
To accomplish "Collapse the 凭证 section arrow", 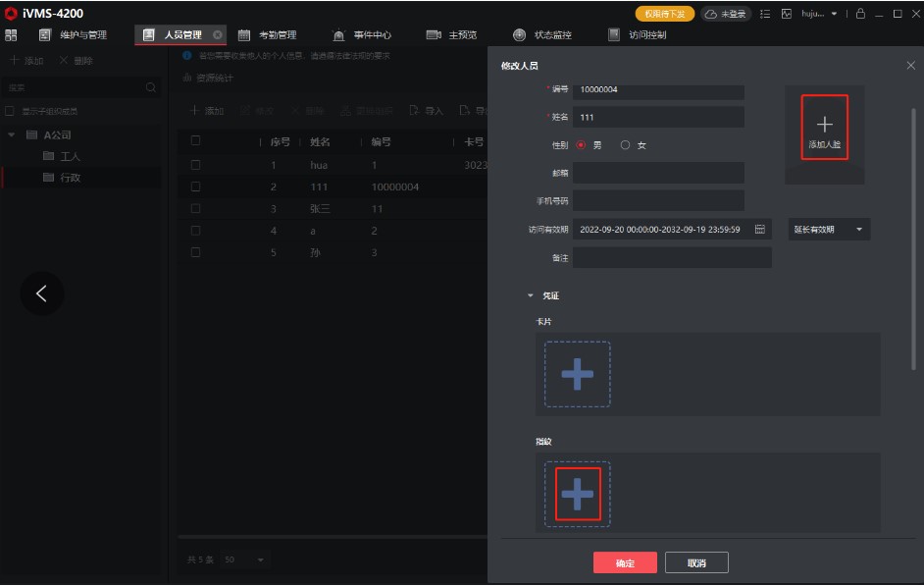I will pyautogui.click(x=531, y=295).
